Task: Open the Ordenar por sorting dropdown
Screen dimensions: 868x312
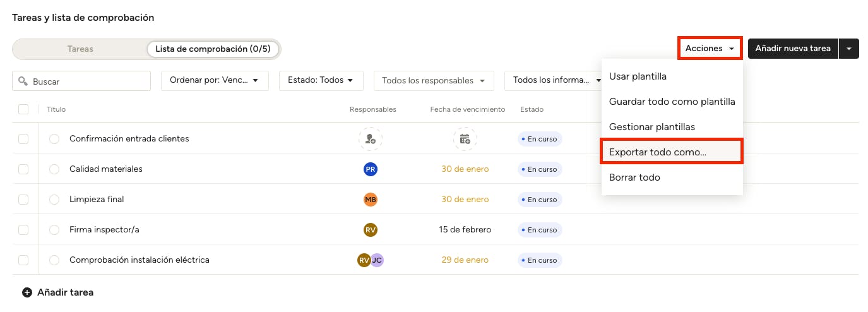Action: 215,80
